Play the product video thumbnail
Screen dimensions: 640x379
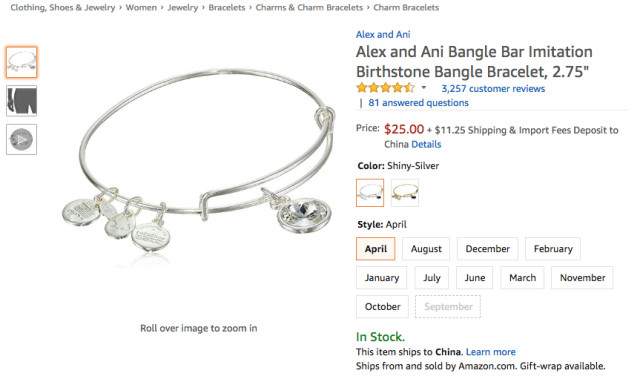(22, 140)
